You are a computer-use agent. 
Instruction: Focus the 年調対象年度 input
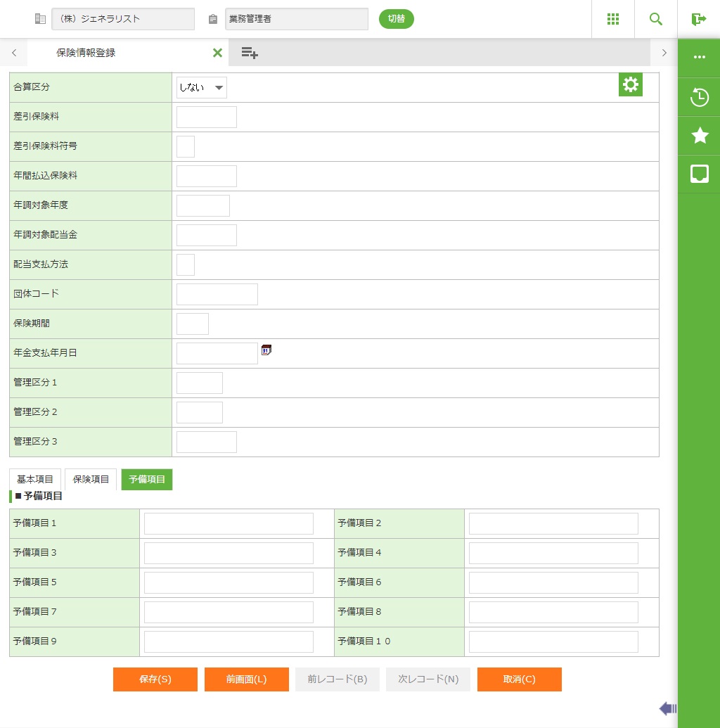(203, 205)
